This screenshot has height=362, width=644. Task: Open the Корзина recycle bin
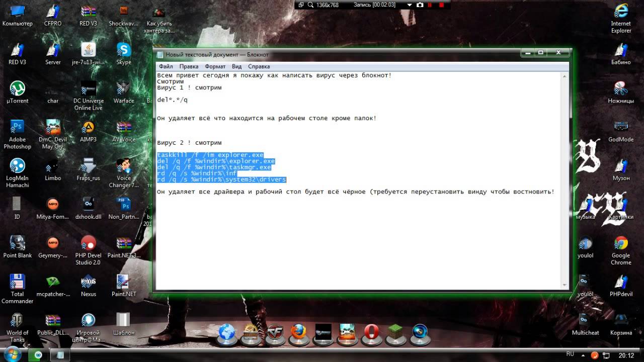(x=621, y=325)
